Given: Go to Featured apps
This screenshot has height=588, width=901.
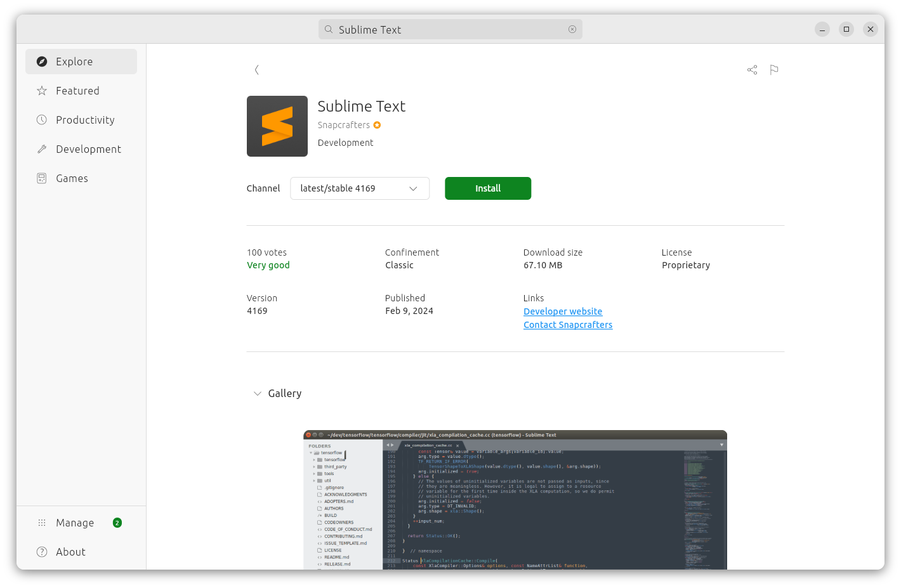Looking at the screenshot, I should click(81, 91).
